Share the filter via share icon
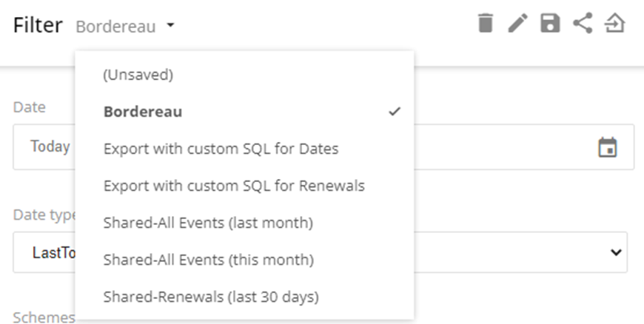Viewport: 644px width, 324px height. tap(583, 23)
